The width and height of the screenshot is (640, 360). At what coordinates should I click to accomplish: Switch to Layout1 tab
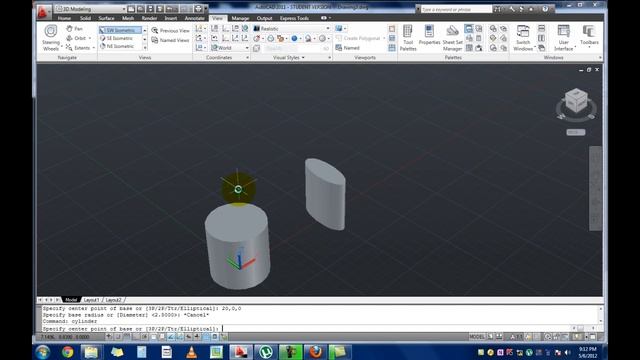click(x=91, y=300)
